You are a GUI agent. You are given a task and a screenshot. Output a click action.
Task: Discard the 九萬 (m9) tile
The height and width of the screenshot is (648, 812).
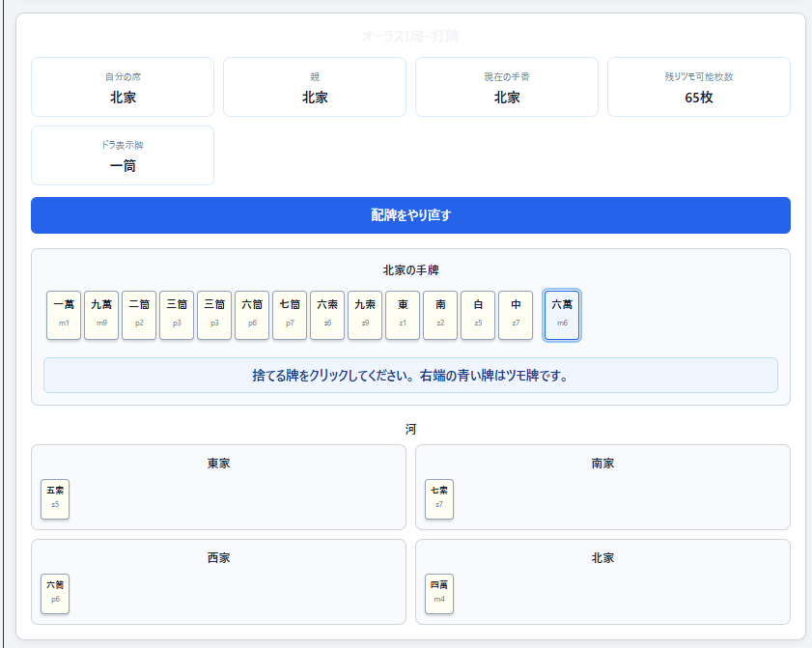[x=101, y=315]
